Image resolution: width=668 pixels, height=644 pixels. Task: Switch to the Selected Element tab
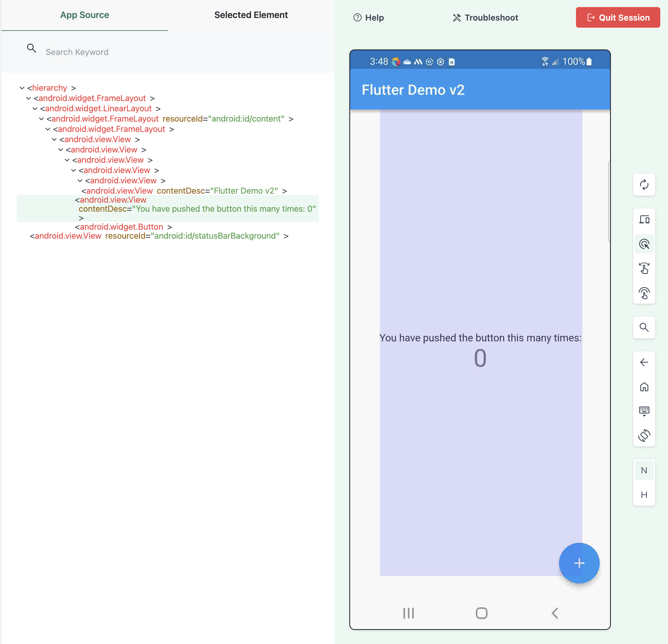click(x=251, y=15)
